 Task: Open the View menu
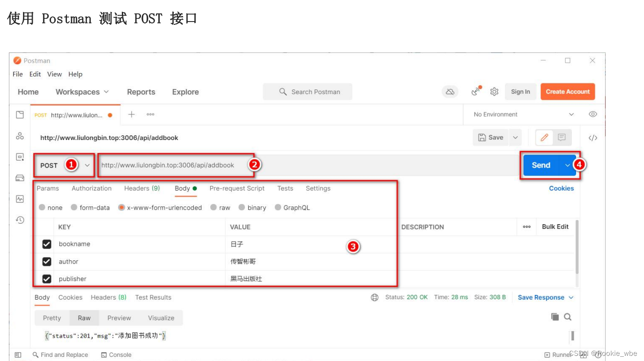54,74
